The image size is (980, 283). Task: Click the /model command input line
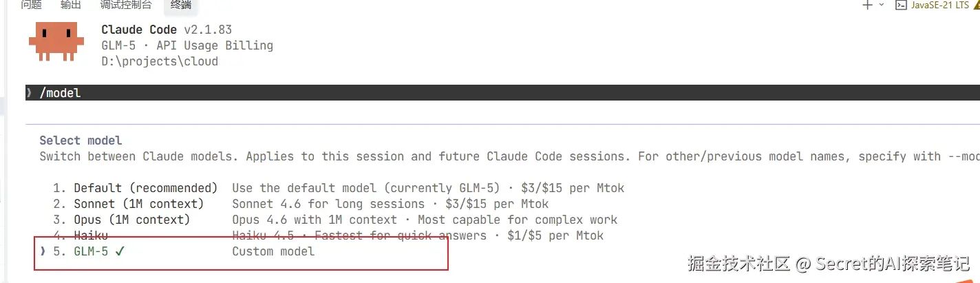502,92
